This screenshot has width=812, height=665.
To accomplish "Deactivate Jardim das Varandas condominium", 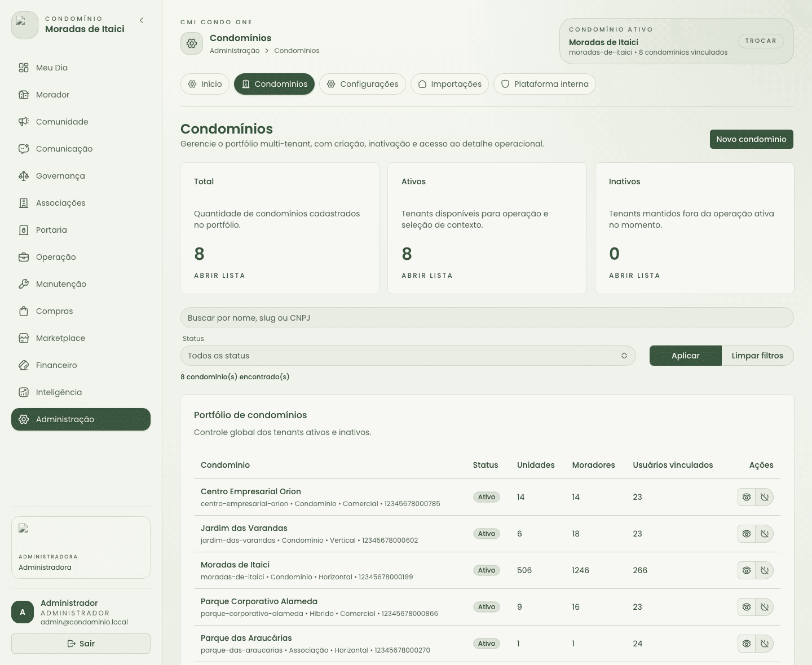I will (x=765, y=534).
